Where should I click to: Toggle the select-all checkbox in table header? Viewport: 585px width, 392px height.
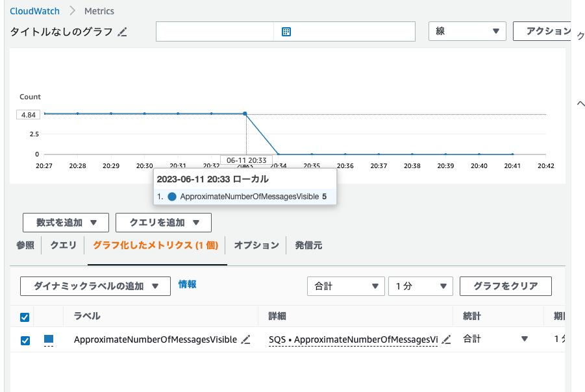click(24, 317)
